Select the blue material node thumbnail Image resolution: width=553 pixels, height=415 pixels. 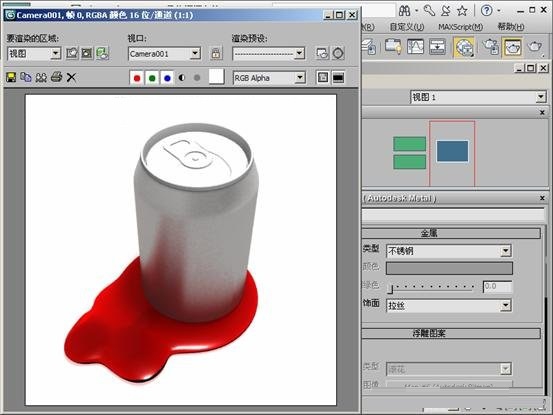point(452,151)
